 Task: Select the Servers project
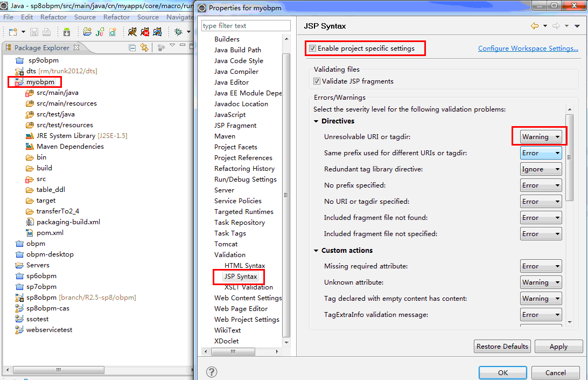coord(38,265)
